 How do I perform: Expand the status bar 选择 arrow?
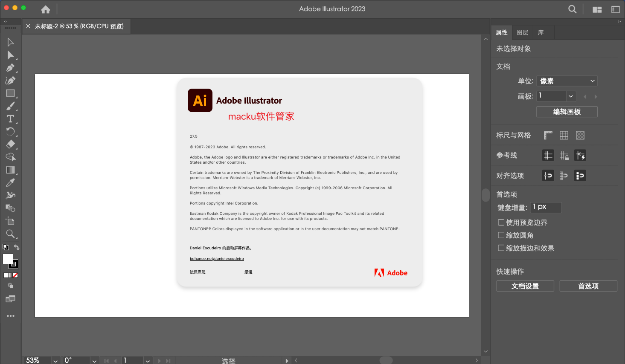click(x=287, y=361)
